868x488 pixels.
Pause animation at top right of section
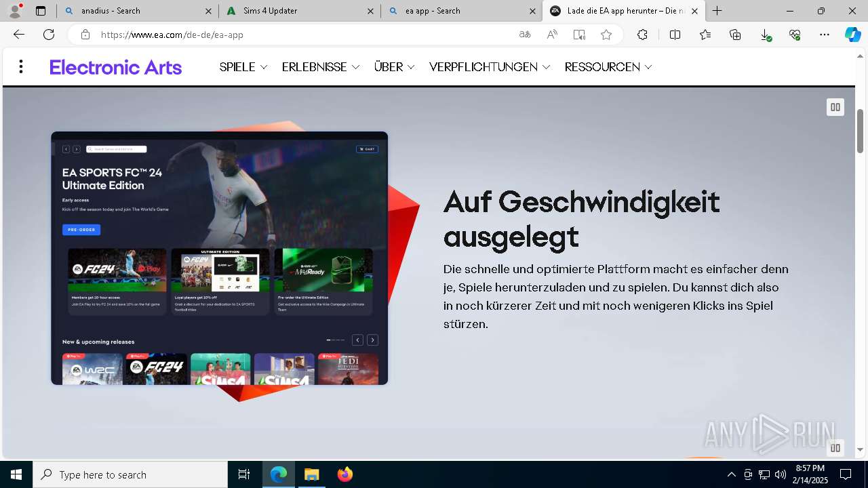pyautogui.click(x=835, y=107)
